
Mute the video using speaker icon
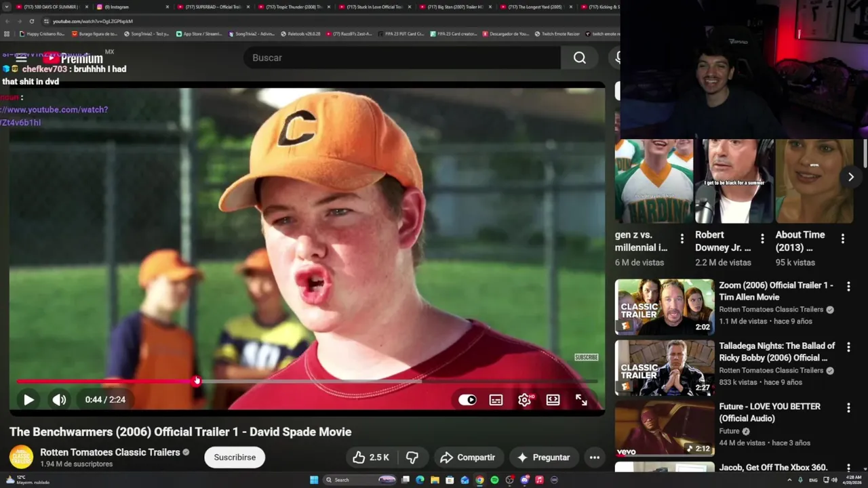click(59, 400)
